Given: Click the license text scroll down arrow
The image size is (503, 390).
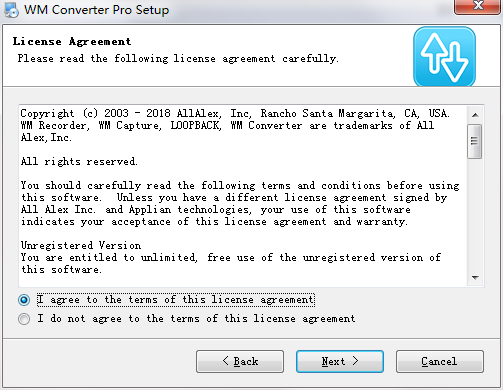Looking at the screenshot, I should (x=475, y=278).
